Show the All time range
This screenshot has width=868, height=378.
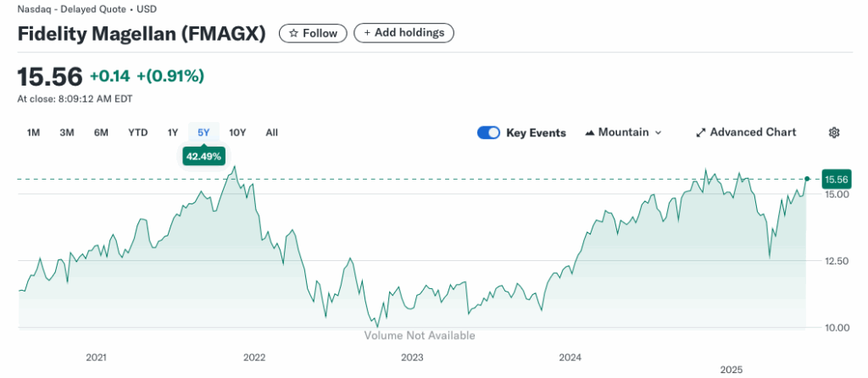click(x=271, y=132)
